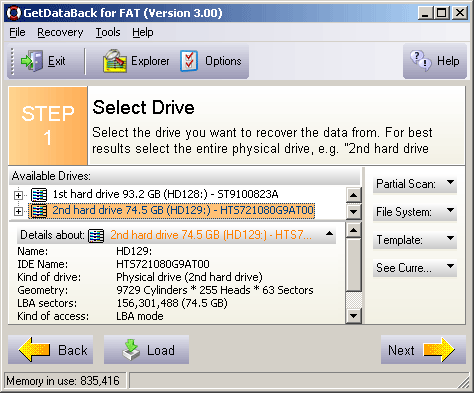Open the Help menu
Screen dimensions: 474x393
(143, 32)
